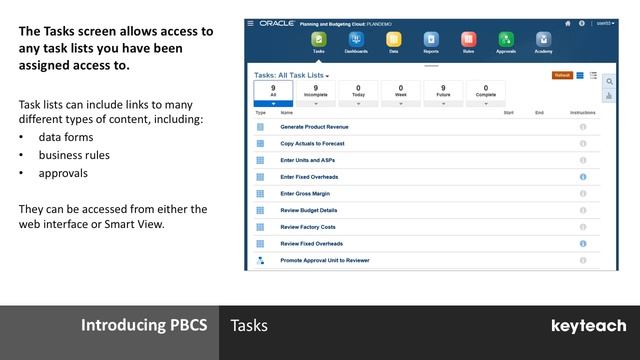Click the Start column header
This screenshot has height=360, width=640.
[509, 113]
